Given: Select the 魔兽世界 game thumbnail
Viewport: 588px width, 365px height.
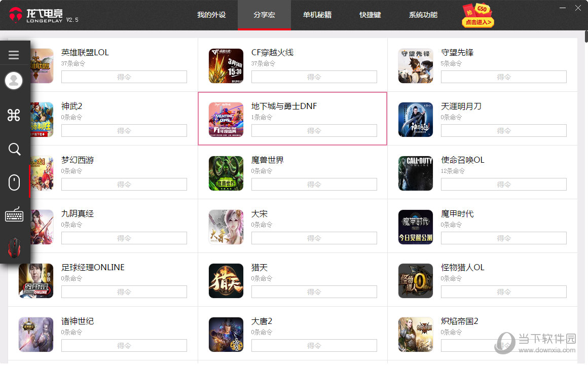Looking at the screenshot, I should (x=226, y=173).
